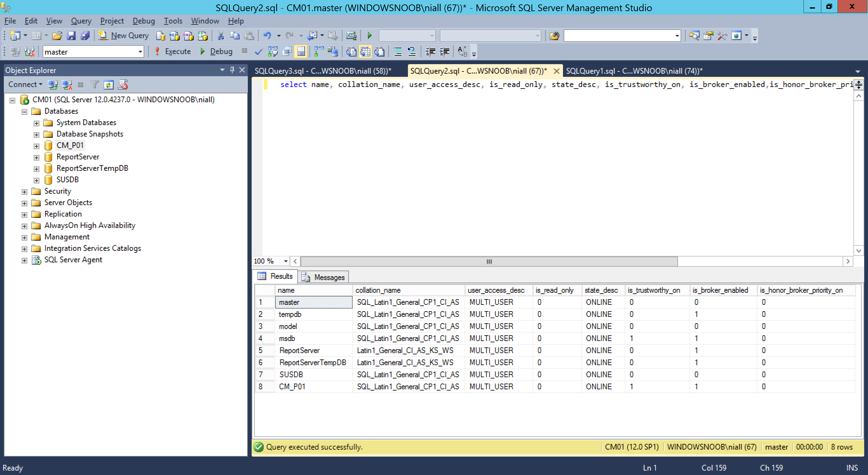
Task: Toggle Include Client Statistics
Action: point(333,51)
